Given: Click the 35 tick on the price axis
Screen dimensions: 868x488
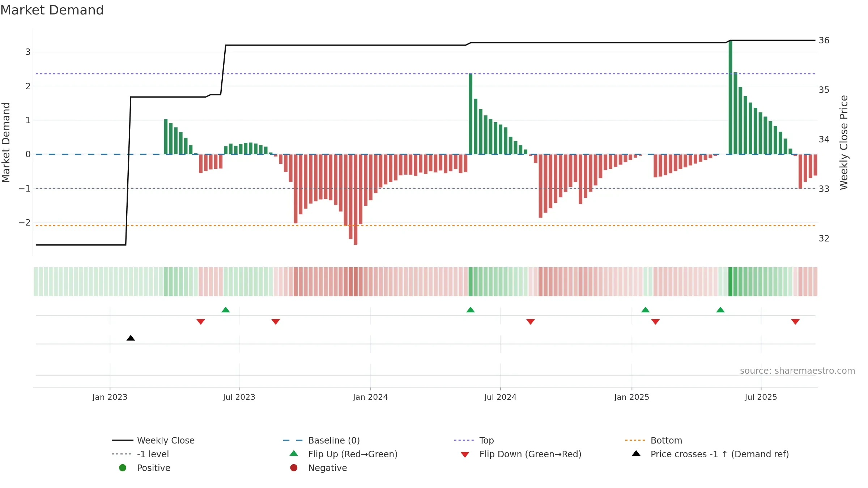Looking at the screenshot, I should (824, 90).
